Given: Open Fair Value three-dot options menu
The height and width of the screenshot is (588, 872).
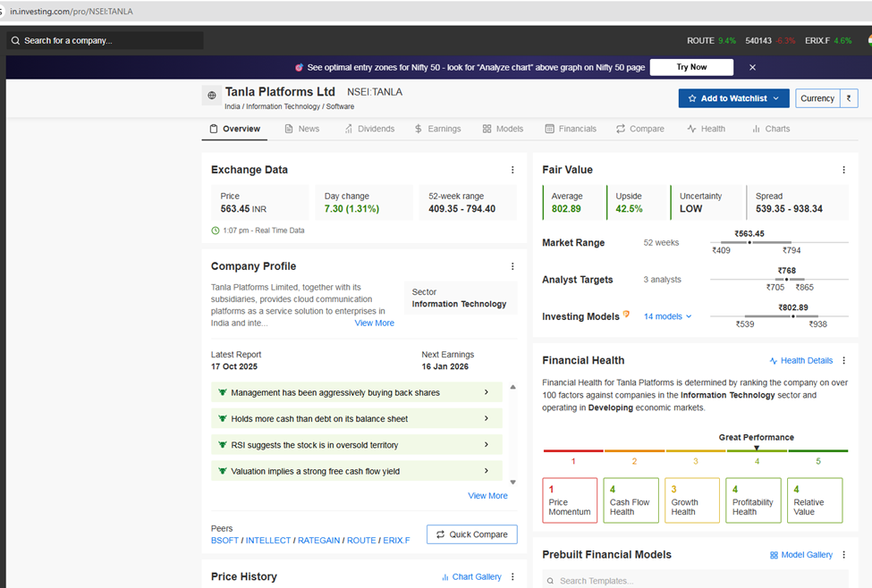Looking at the screenshot, I should tap(843, 170).
